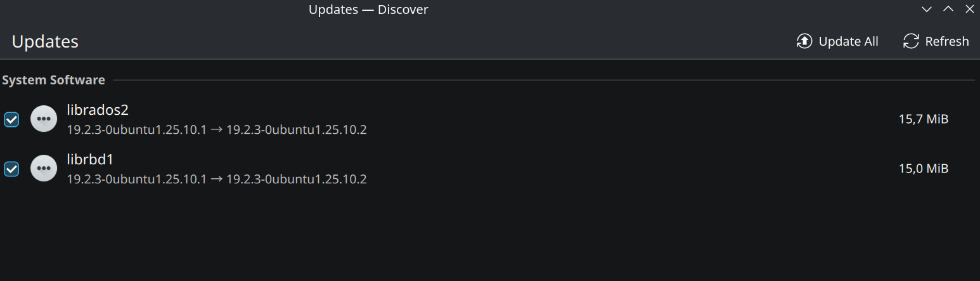The image size is (980, 281).
Task: Click the Refresh circular arrows icon
Action: click(x=911, y=41)
